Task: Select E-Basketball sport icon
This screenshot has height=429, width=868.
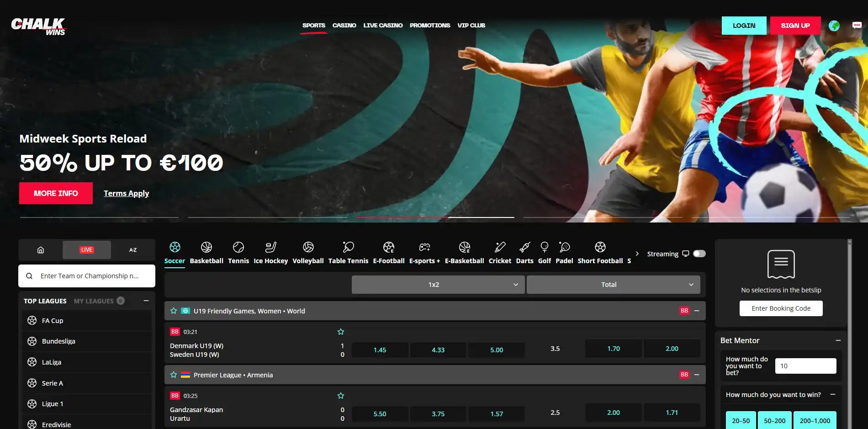Action: pyautogui.click(x=465, y=253)
